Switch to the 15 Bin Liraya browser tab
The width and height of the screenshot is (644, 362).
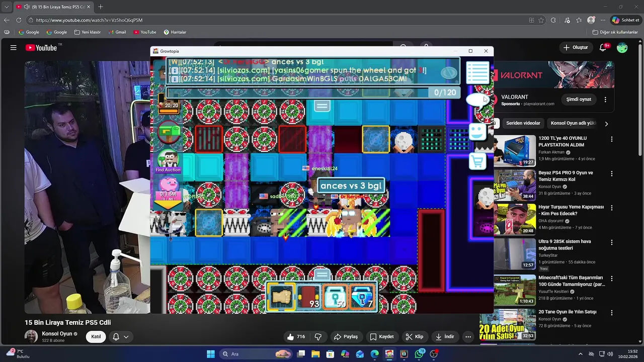53,7
